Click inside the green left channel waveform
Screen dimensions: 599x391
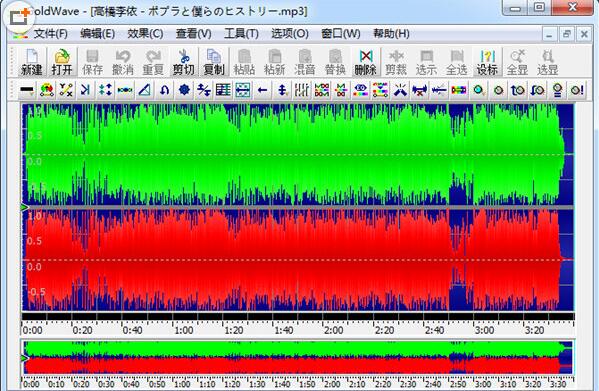click(x=298, y=155)
